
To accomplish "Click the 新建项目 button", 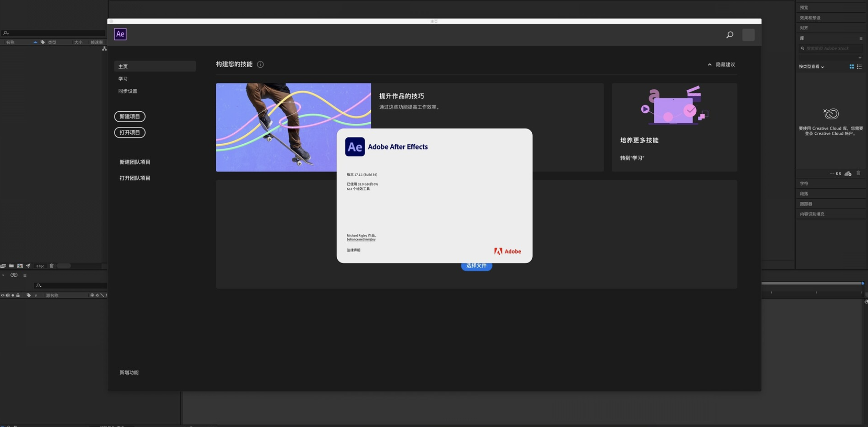I will pos(130,116).
